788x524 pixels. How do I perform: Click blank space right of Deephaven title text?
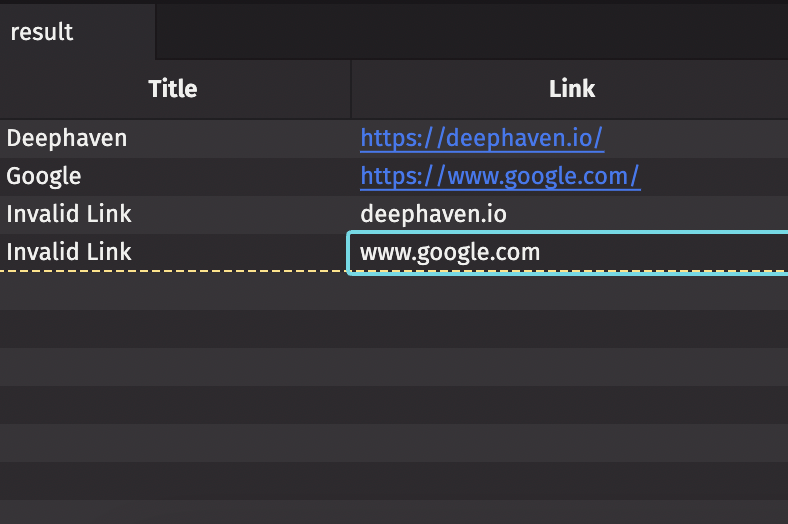[240, 138]
